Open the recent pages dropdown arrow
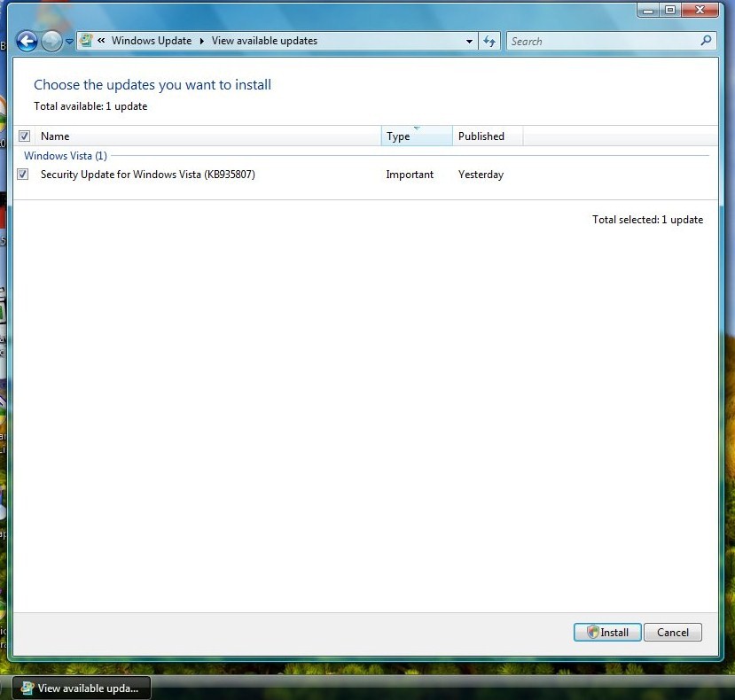The width and height of the screenshot is (735, 700). click(69, 42)
